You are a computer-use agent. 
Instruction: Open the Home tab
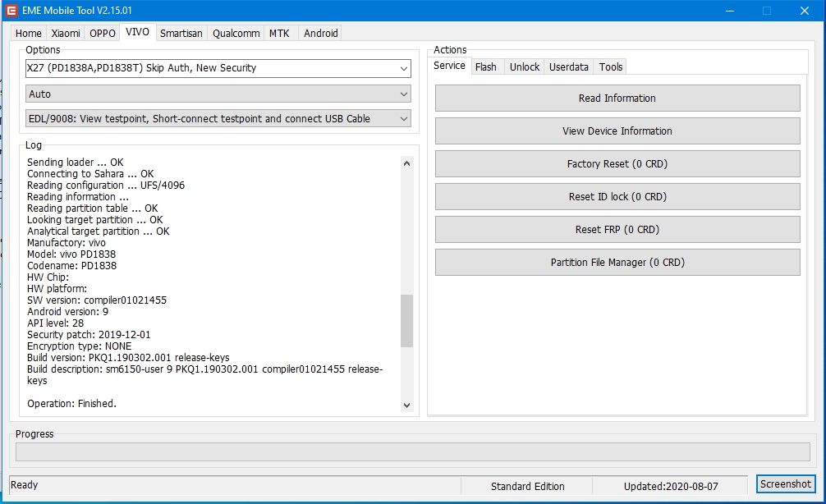(x=29, y=33)
